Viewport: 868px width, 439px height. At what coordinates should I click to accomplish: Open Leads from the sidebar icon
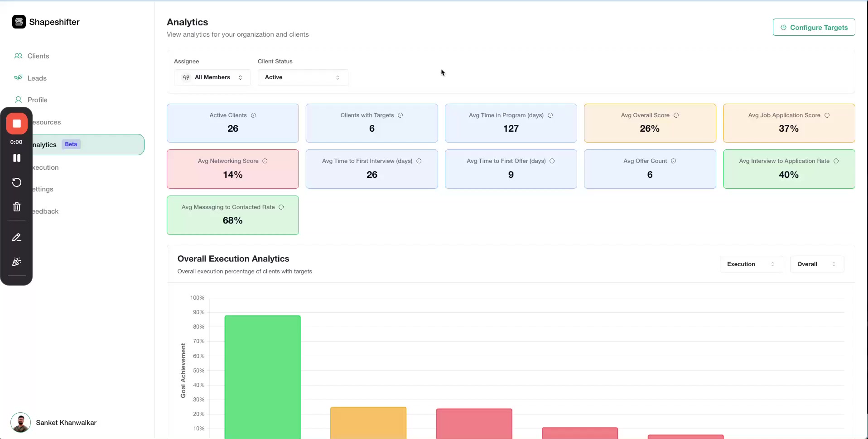(x=18, y=78)
